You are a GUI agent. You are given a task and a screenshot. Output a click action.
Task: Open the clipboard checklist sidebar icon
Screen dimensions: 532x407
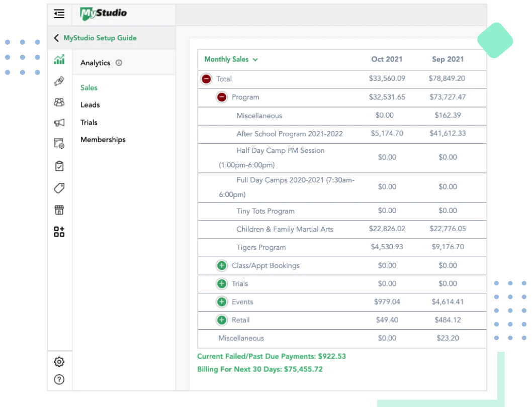pos(59,166)
